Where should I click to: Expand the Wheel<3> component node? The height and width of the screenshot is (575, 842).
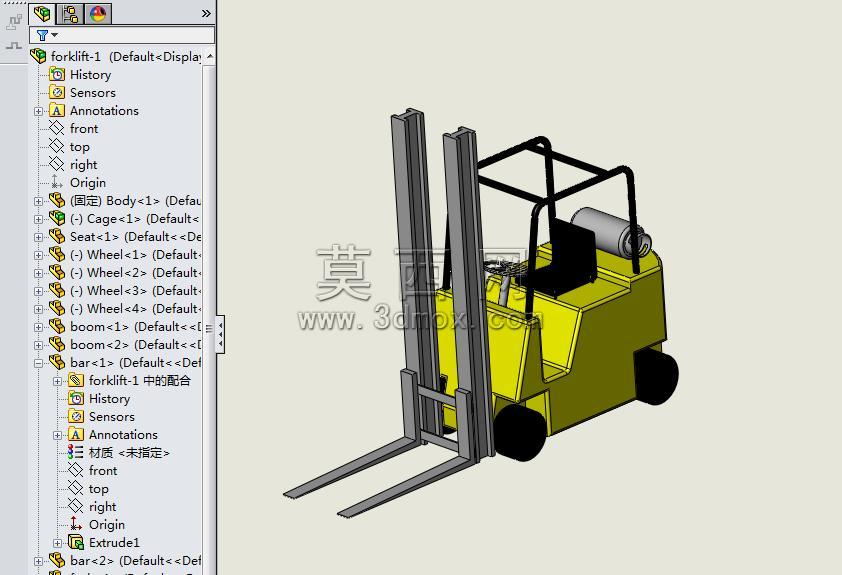coord(38,292)
